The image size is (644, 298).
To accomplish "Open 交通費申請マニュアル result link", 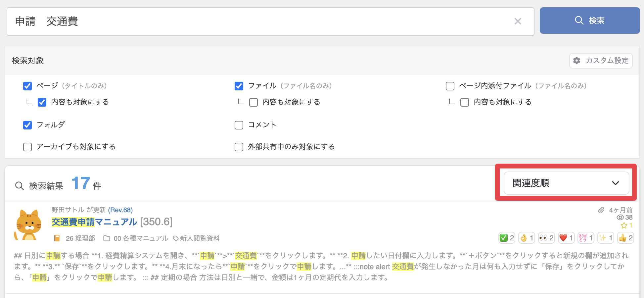I will (x=94, y=222).
